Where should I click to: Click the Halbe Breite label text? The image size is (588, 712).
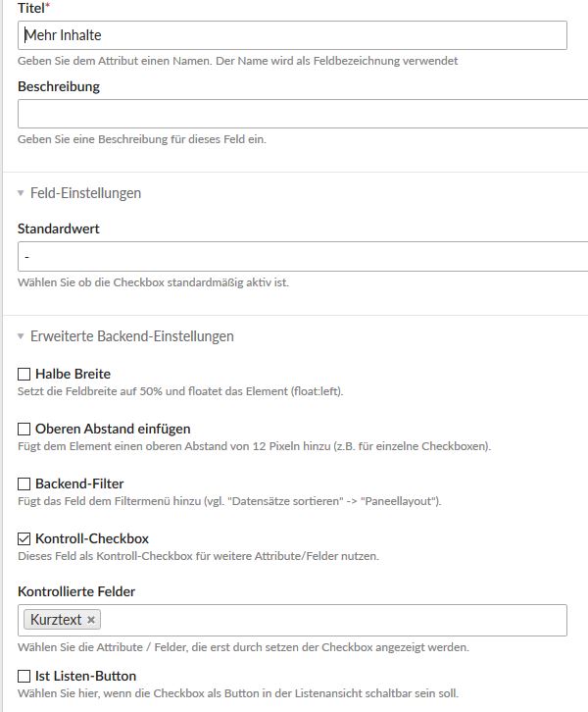73,374
